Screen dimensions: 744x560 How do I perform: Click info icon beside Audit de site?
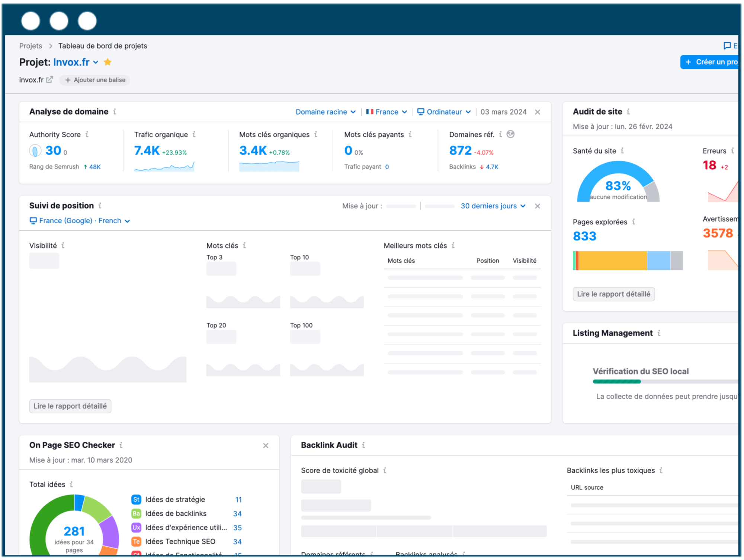628,111
